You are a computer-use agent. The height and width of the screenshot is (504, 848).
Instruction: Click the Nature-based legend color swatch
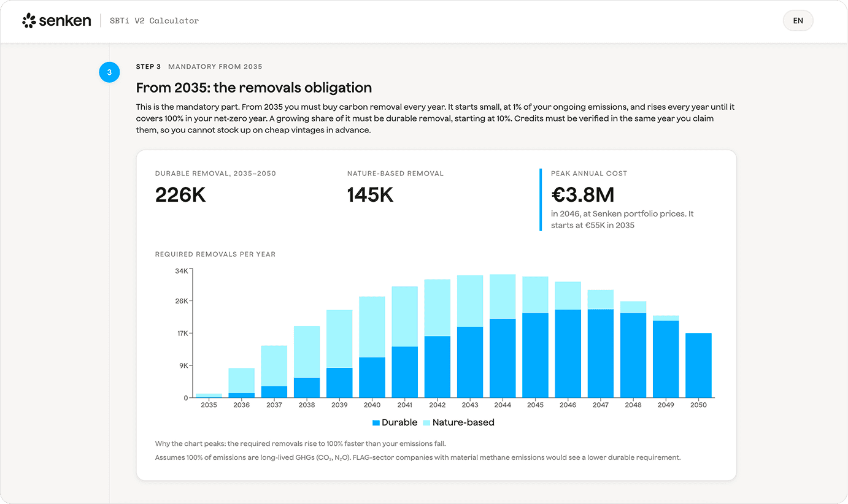426,423
